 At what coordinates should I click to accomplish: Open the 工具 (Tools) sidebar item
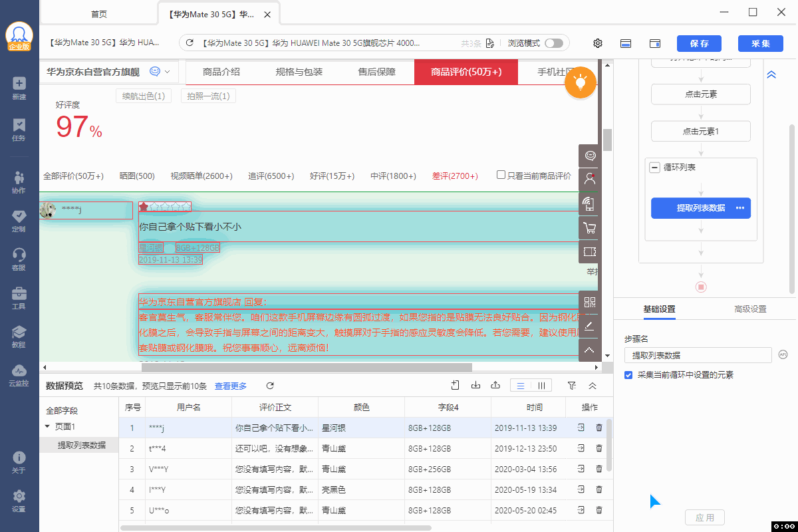[19, 298]
